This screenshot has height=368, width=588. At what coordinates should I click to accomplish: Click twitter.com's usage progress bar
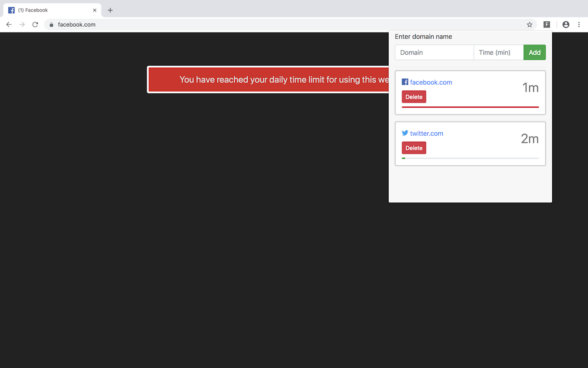coord(470,158)
